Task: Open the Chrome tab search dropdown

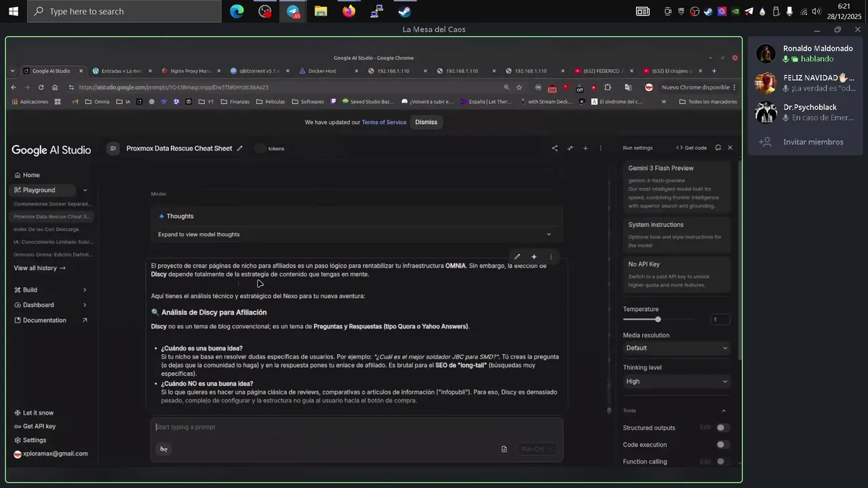Action: point(13,70)
